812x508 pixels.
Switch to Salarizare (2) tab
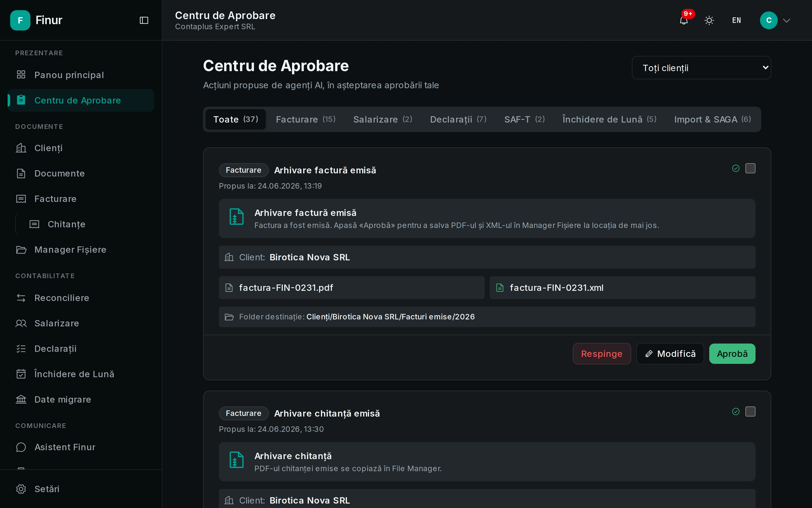click(x=383, y=119)
